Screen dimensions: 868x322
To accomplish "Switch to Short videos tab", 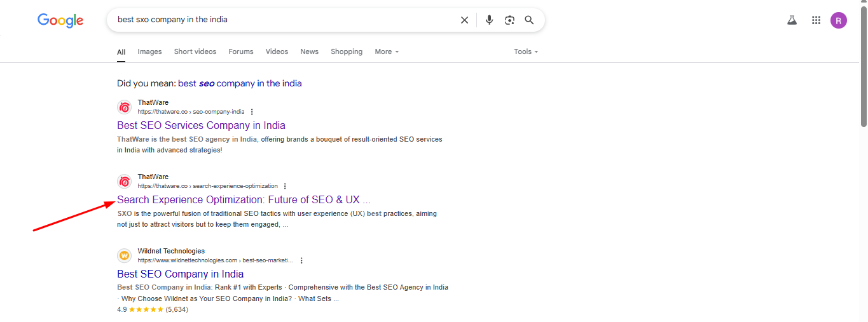I will click(x=195, y=51).
